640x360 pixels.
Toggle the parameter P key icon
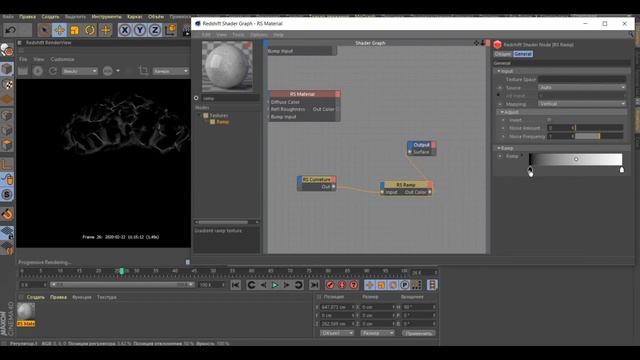tap(404, 285)
